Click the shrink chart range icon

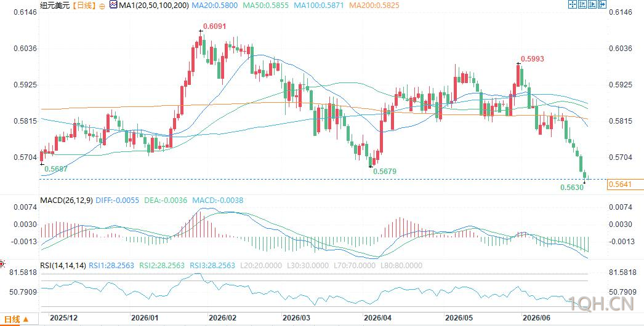(x=582, y=4)
